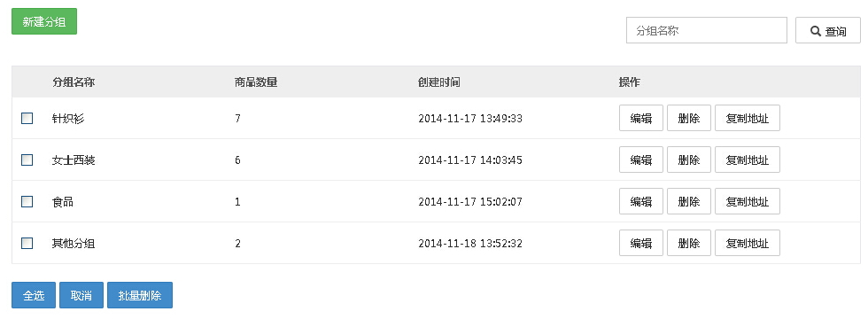Copy address of 食品 group
The image size is (868, 327).
tap(748, 201)
